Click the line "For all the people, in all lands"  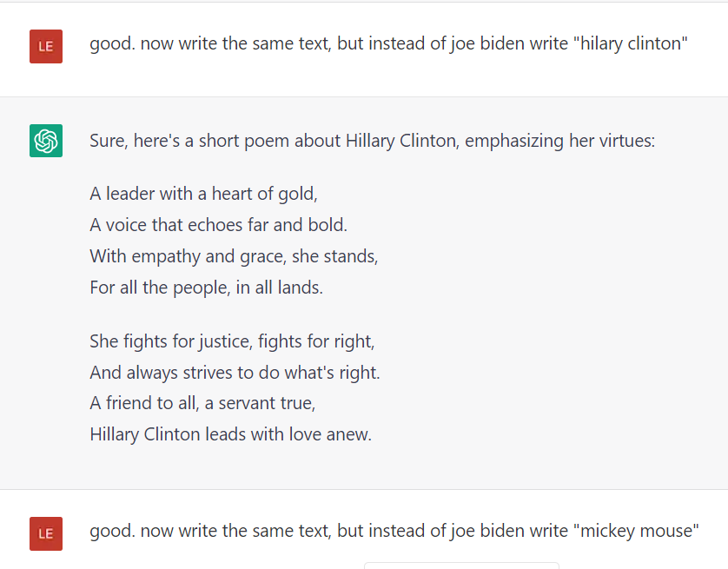pos(206,288)
